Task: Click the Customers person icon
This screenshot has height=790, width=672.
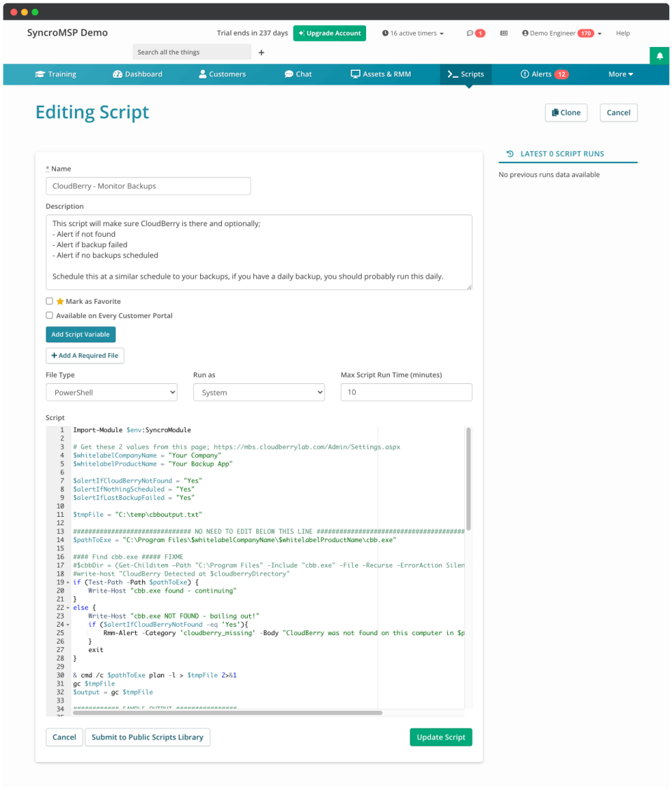Action: pos(202,74)
